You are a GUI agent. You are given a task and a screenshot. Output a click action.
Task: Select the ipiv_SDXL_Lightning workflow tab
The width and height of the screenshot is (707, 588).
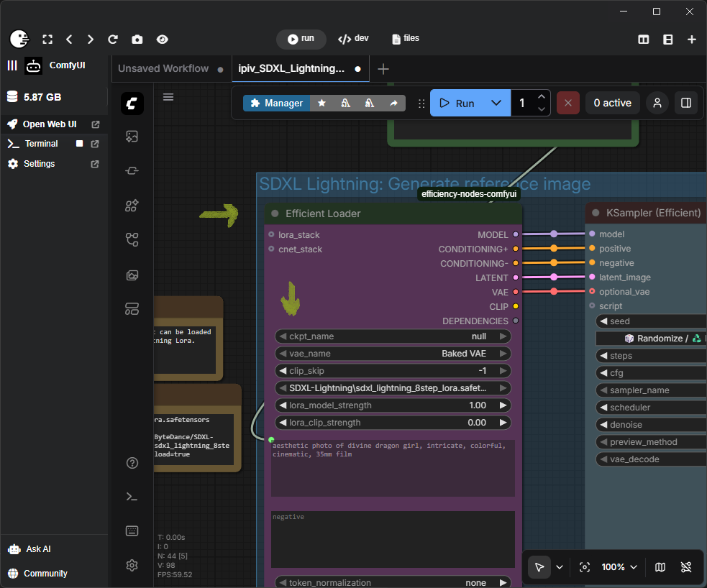(x=291, y=68)
